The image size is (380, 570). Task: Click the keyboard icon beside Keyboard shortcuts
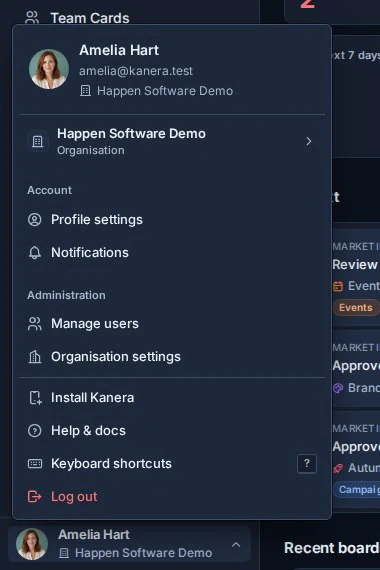(x=35, y=463)
